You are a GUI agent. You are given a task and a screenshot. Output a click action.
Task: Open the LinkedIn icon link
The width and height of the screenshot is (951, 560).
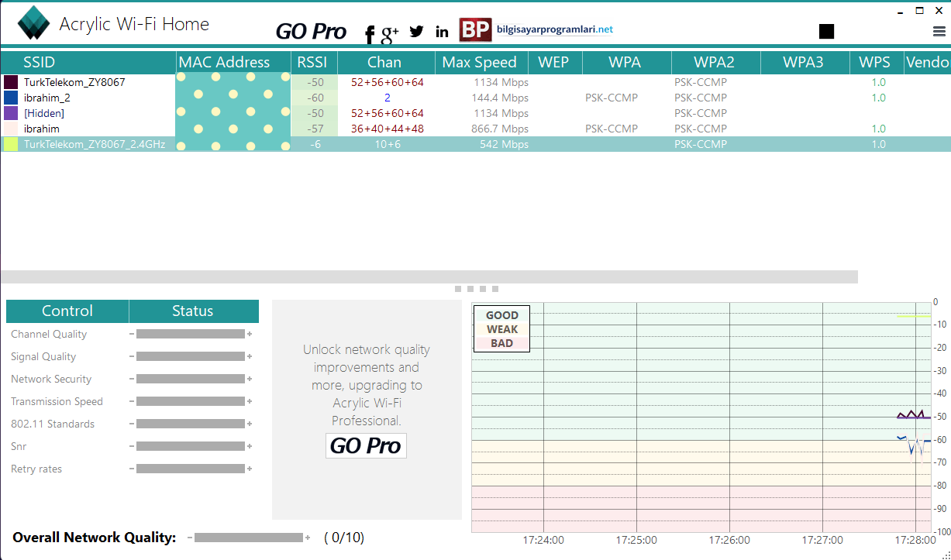(443, 32)
